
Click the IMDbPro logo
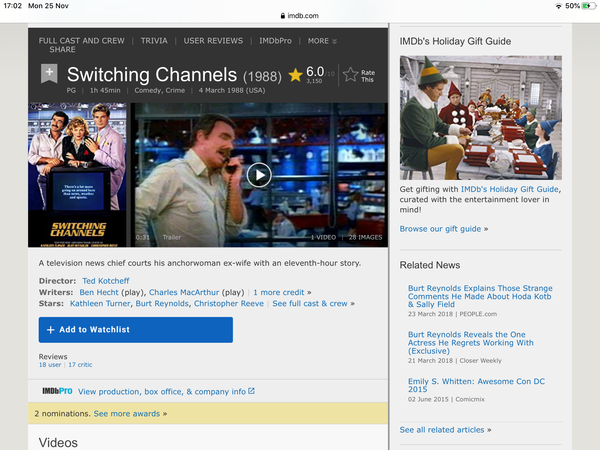pos(57,391)
